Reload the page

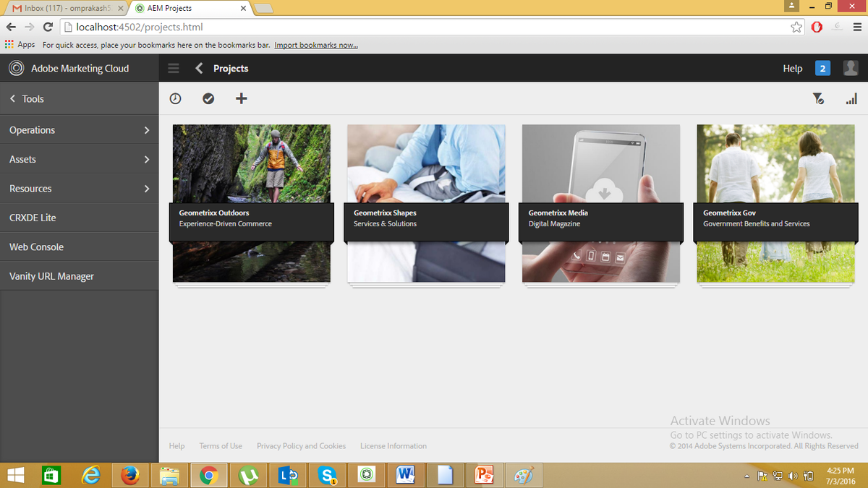coord(48,27)
